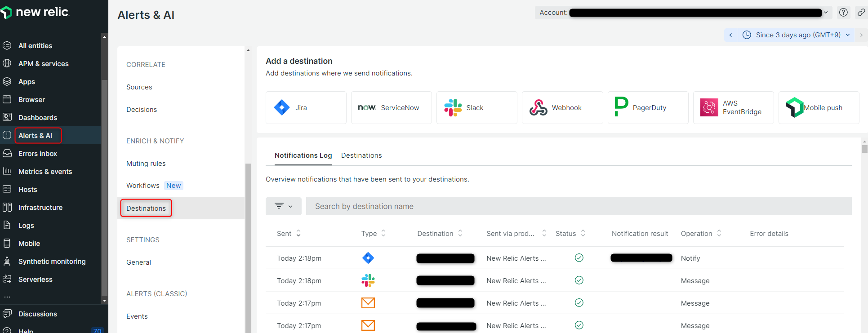
Task: Switch to the Destinations tab
Action: tap(361, 155)
